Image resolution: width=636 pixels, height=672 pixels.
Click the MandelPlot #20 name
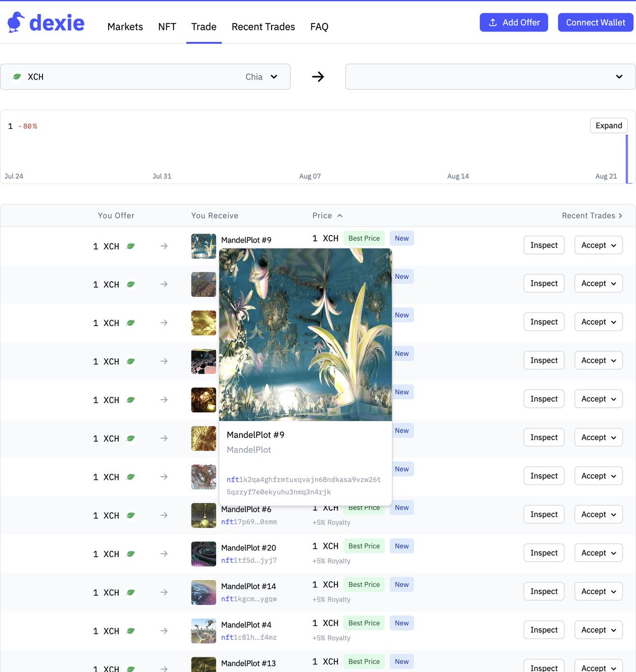(x=249, y=548)
